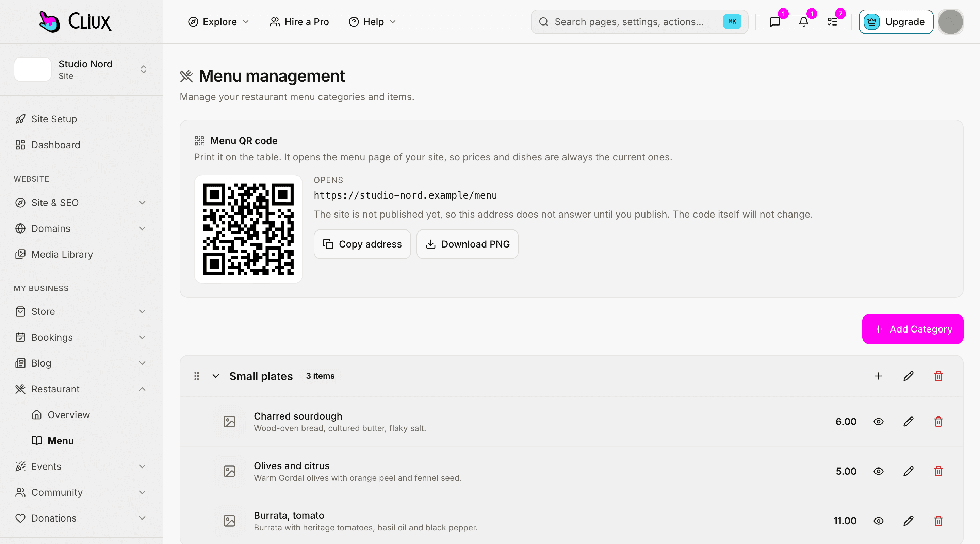980x544 pixels.
Task: Click Copy address button
Action: (x=362, y=244)
